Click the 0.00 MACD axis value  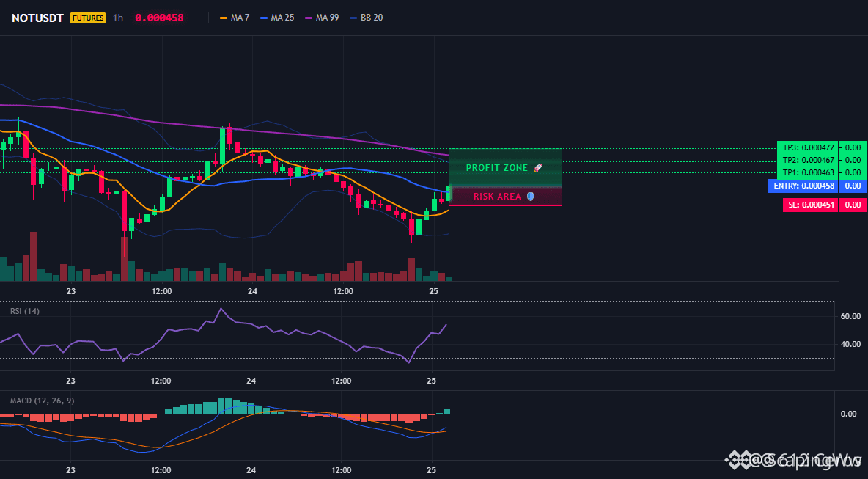click(849, 414)
